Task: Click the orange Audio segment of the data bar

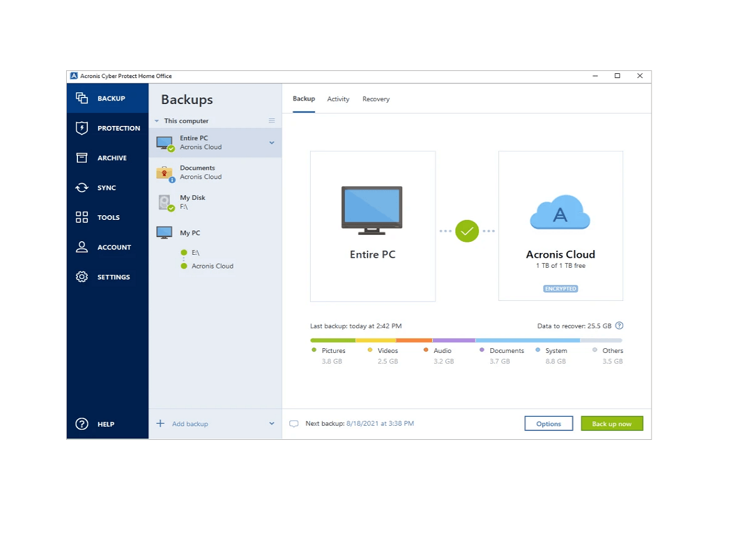Action: (414, 341)
